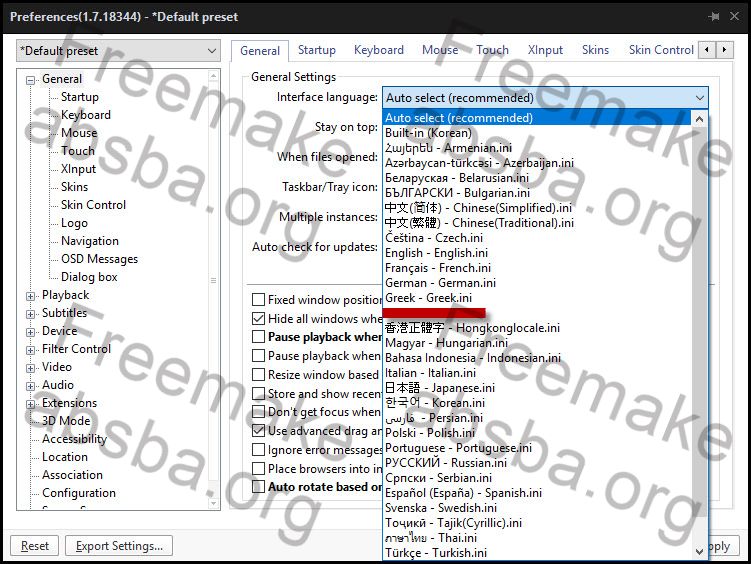Select Italian - Italian.ini language
This screenshot has width=751, height=564.
pyautogui.click(x=537, y=373)
